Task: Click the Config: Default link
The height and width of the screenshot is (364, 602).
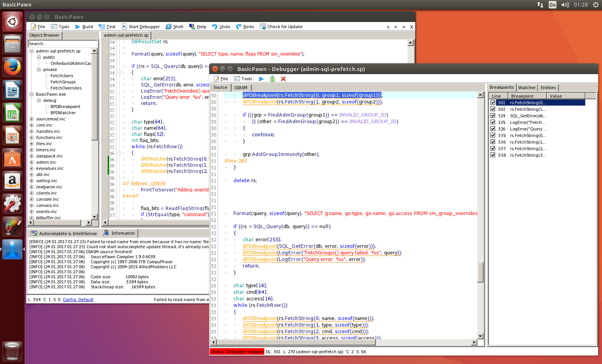Action: (78, 300)
